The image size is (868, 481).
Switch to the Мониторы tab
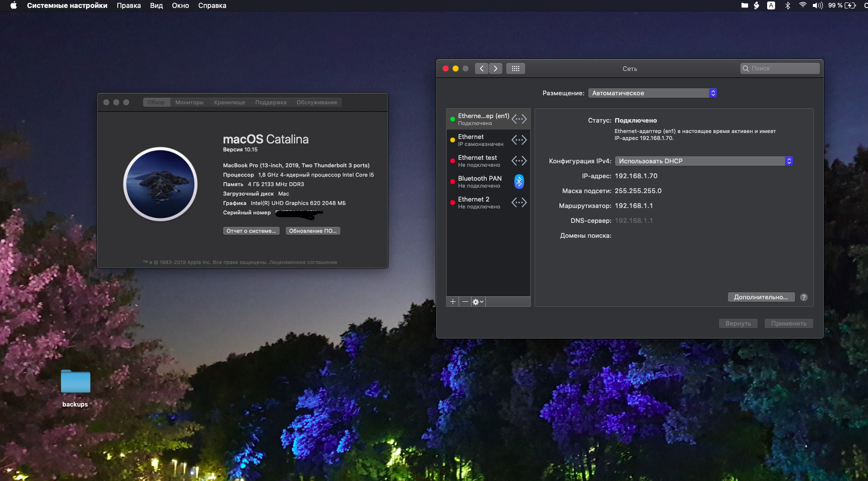189,102
